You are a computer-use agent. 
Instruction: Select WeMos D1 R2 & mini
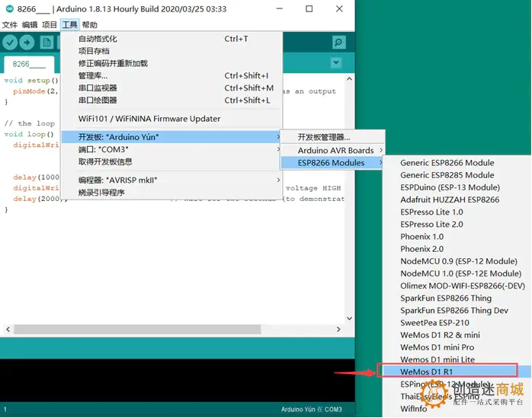click(457, 335)
